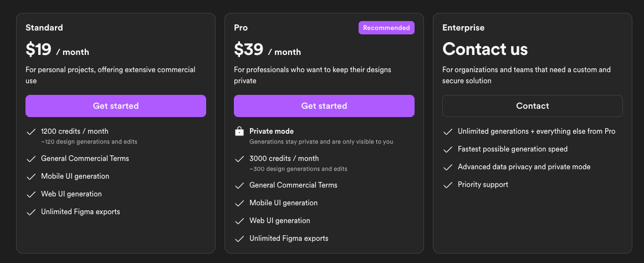Select the Standard plan title
The width and height of the screenshot is (644, 263).
click(44, 28)
